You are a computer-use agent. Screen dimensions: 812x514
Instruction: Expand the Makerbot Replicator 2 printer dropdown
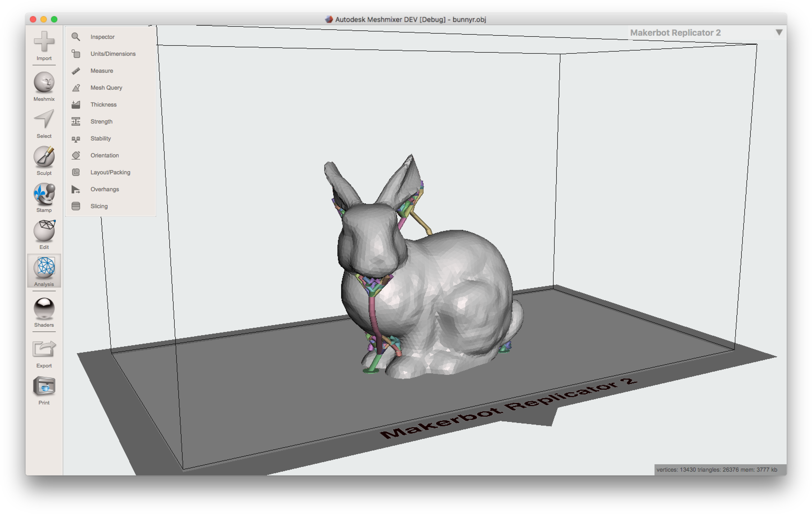[779, 33]
